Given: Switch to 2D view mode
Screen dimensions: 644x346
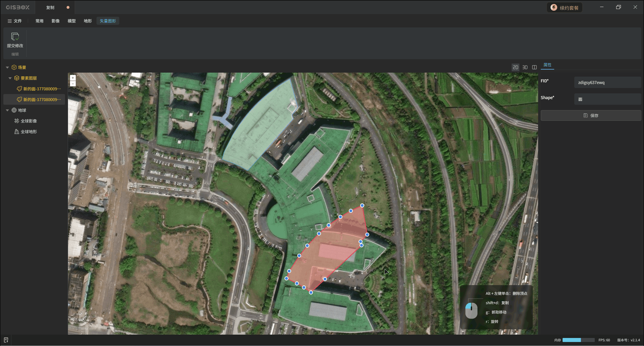Looking at the screenshot, I should 515,67.
